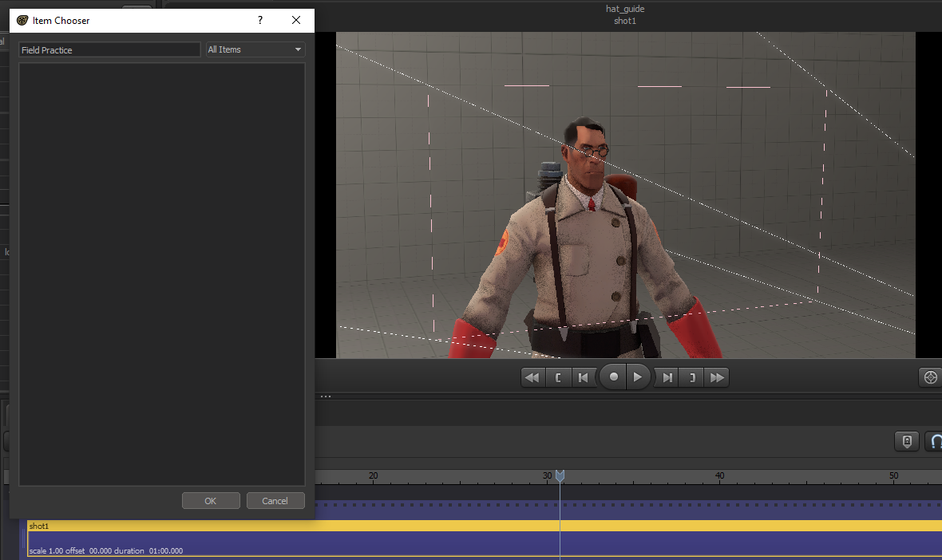
Task: Click the shot1 label above the viewport
Action: tap(624, 21)
